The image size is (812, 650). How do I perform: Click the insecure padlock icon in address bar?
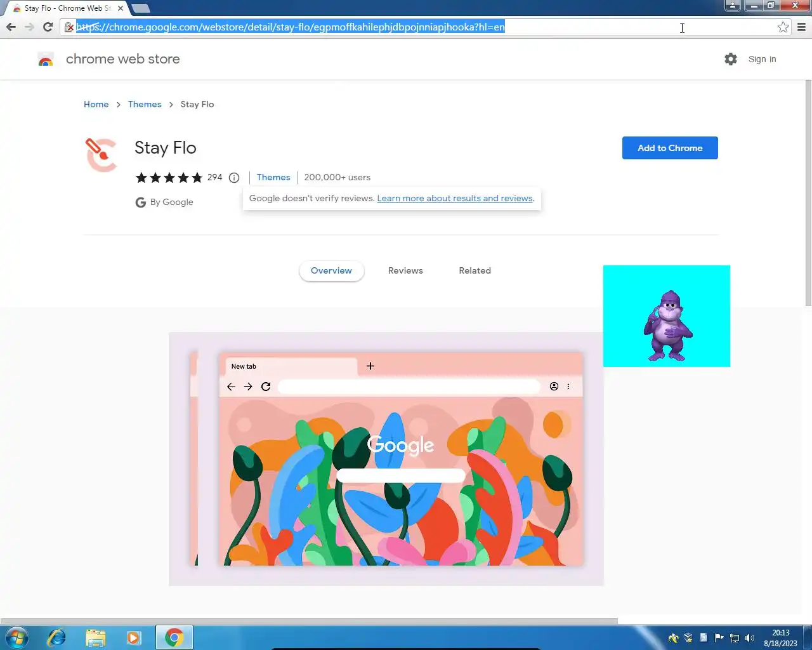69,27
